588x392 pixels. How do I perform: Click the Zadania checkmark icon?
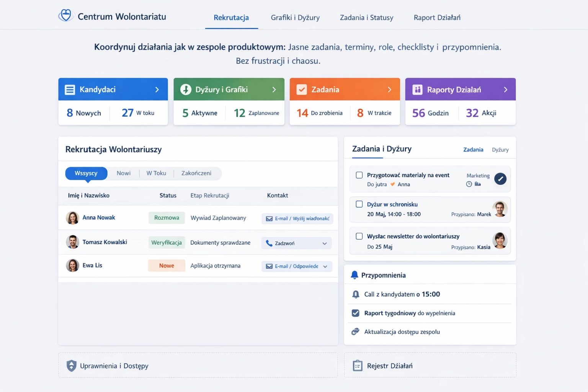(x=302, y=89)
